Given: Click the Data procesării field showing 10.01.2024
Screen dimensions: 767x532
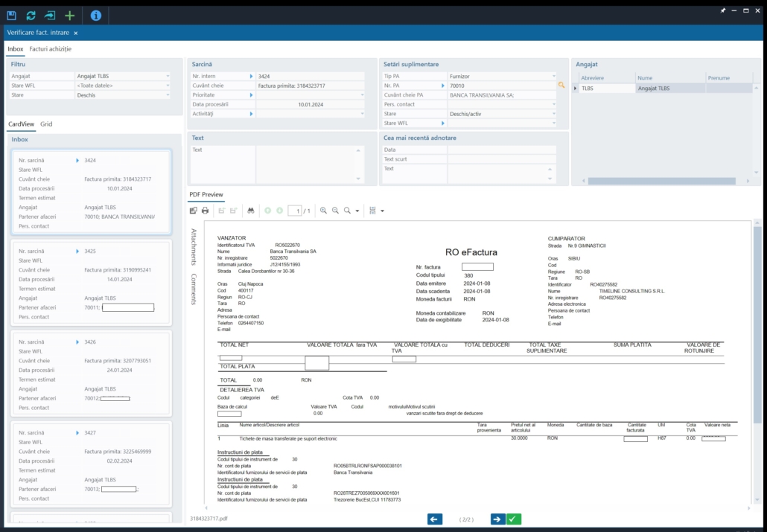Looking at the screenshot, I should click(x=310, y=104).
